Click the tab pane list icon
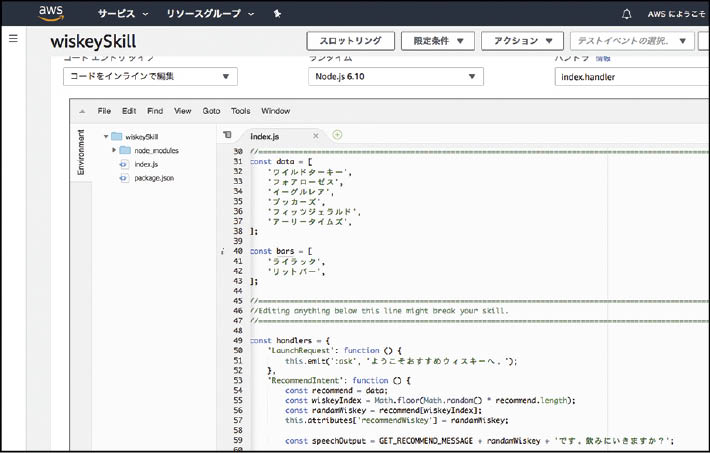 pos(227,135)
